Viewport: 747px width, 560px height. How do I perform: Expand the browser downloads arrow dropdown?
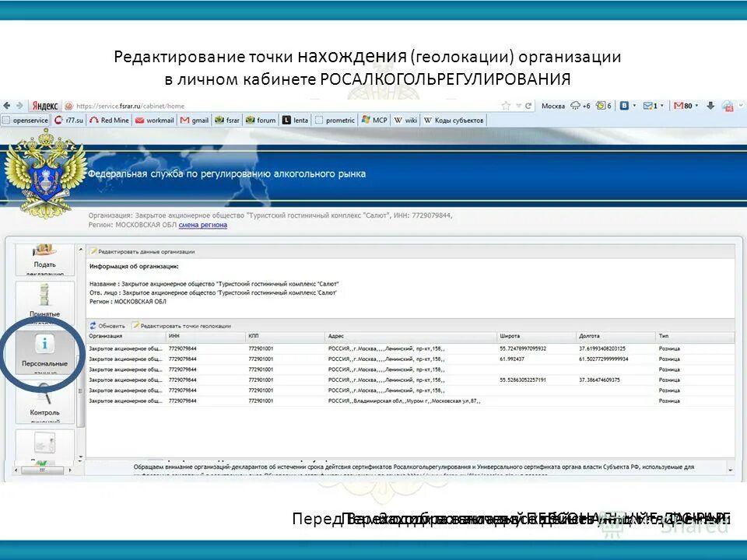pos(711,105)
